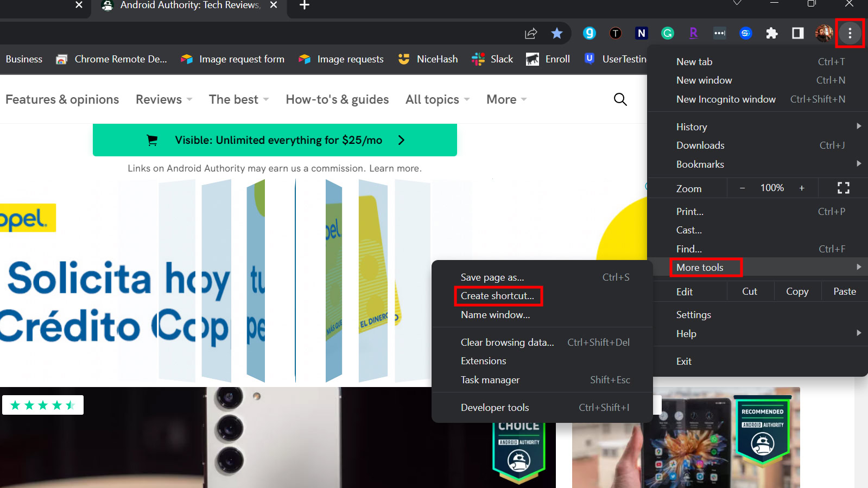868x488 pixels.
Task: Click the blue 9 extension icon
Action: coord(590,34)
